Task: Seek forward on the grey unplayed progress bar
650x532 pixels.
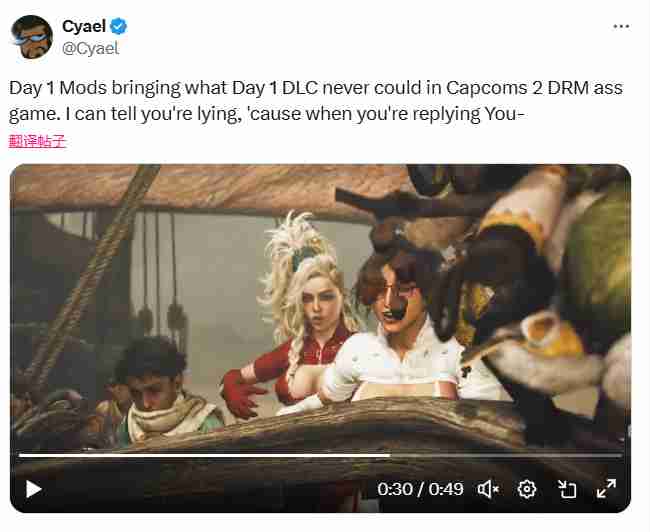Action: 500,455
